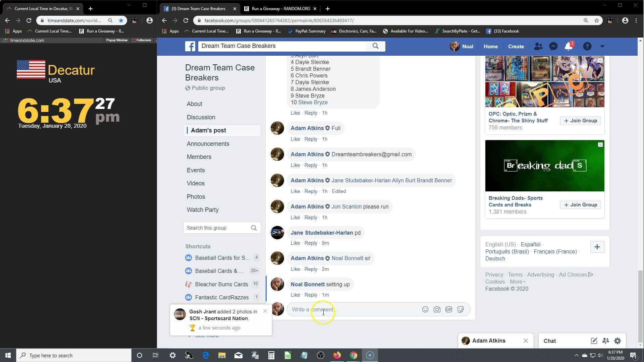Image resolution: width=644 pixels, height=362 pixels.
Task: Open the friend requests icon
Action: 538,47
